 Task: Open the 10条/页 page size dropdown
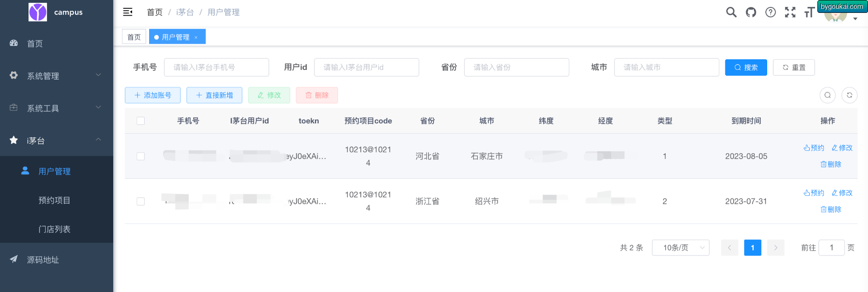point(681,247)
